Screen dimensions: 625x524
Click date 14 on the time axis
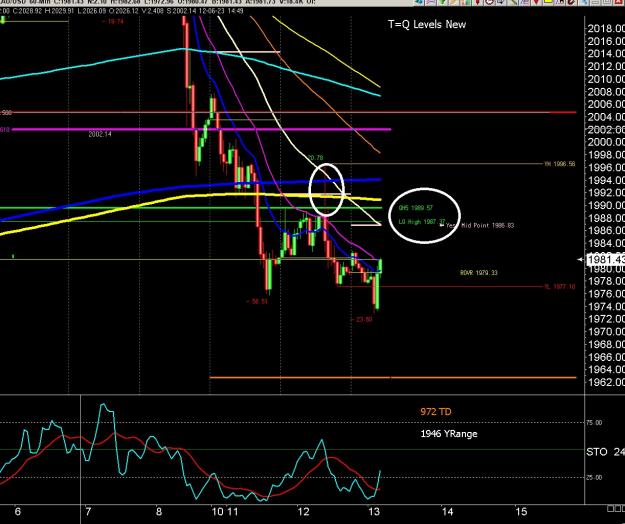pos(448,511)
